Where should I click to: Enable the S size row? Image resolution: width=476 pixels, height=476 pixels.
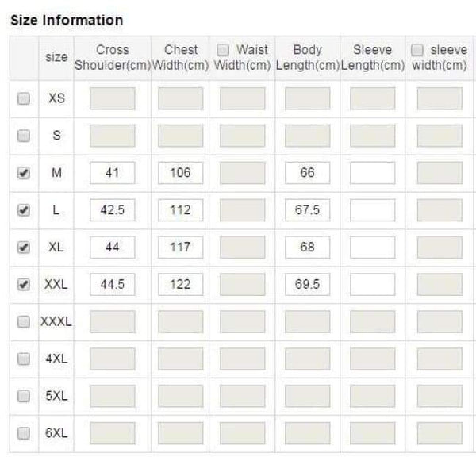24,136
